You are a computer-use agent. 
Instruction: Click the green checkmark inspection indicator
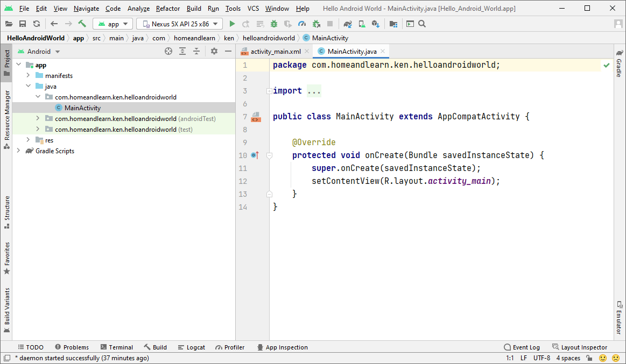click(607, 65)
